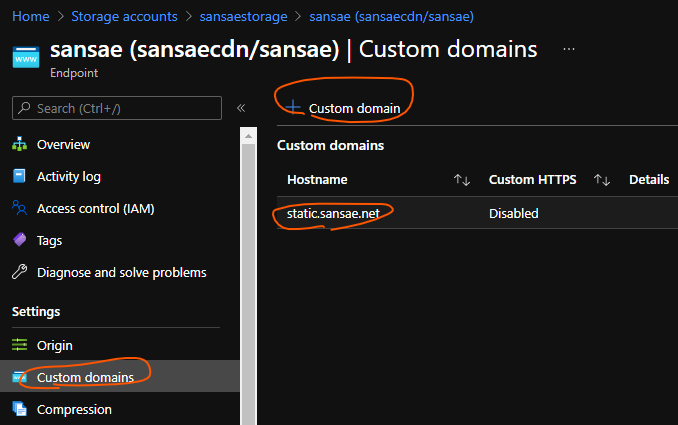678x425 pixels.
Task: Click the plus icon for adding Custom domain
Action: 293,108
